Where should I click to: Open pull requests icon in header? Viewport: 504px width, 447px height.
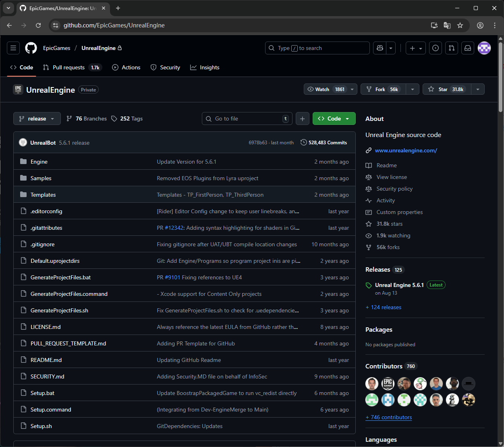point(452,48)
